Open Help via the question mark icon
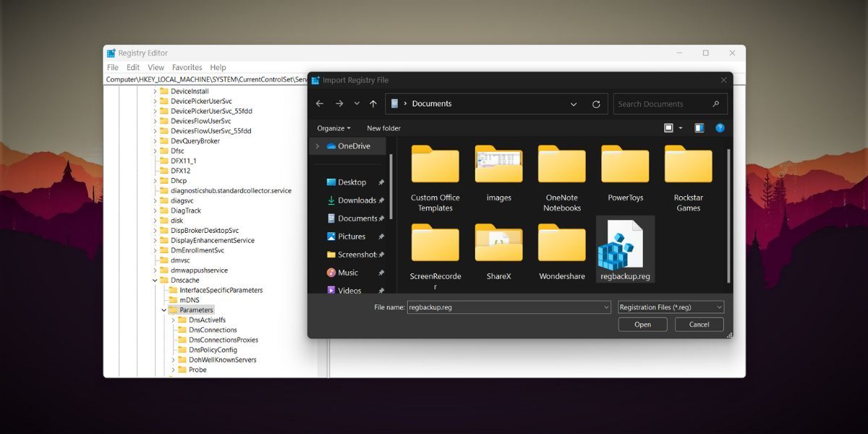Viewport: 868px width, 434px height. (721, 128)
